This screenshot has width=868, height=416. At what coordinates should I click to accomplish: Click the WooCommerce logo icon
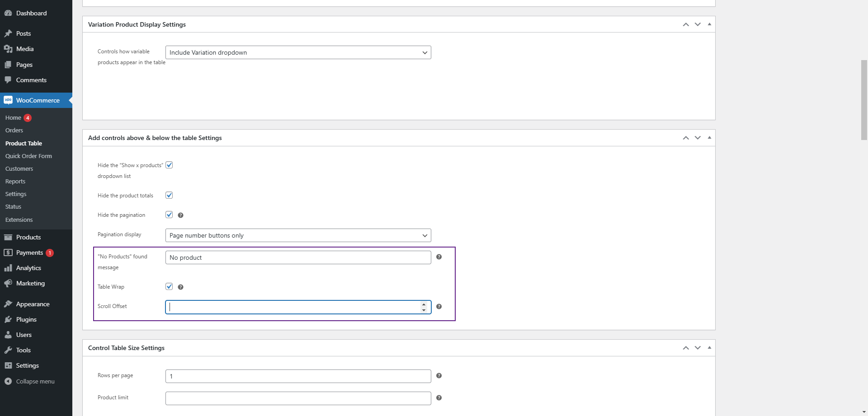point(8,100)
